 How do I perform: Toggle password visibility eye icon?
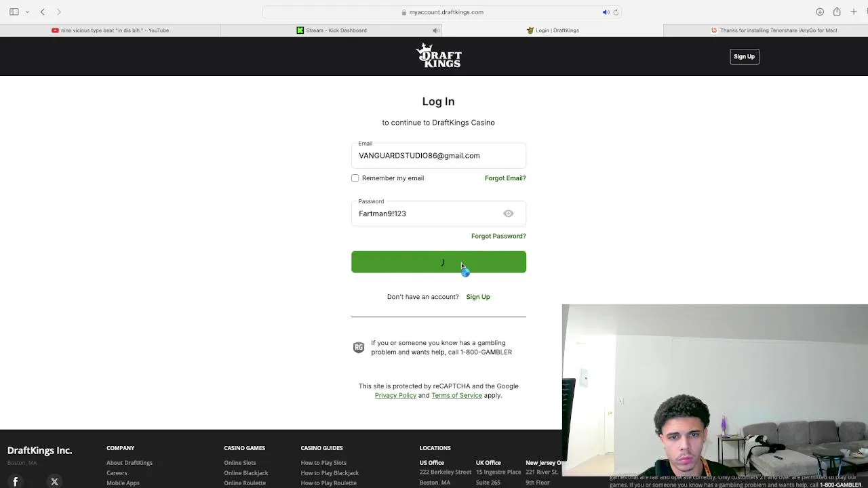tap(508, 213)
